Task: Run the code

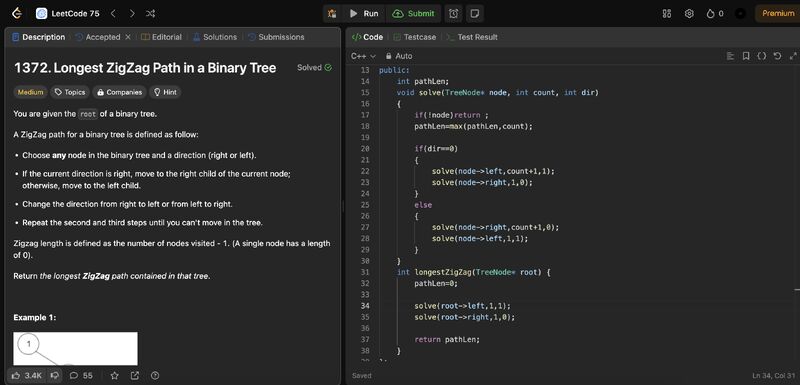Action: pos(364,14)
